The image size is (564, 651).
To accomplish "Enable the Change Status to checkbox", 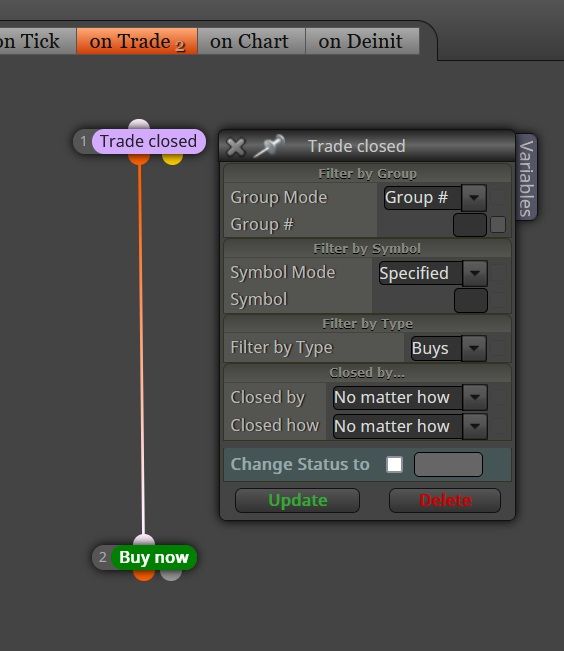I will (x=394, y=464).
